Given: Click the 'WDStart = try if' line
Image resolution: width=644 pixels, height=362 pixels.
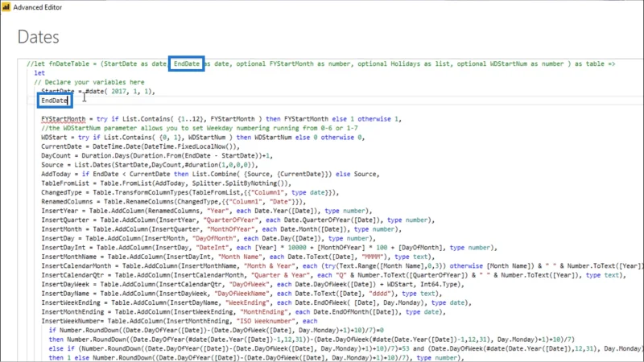Looking at the screenshot, I should pyautogui.click(x=203, y=137).
